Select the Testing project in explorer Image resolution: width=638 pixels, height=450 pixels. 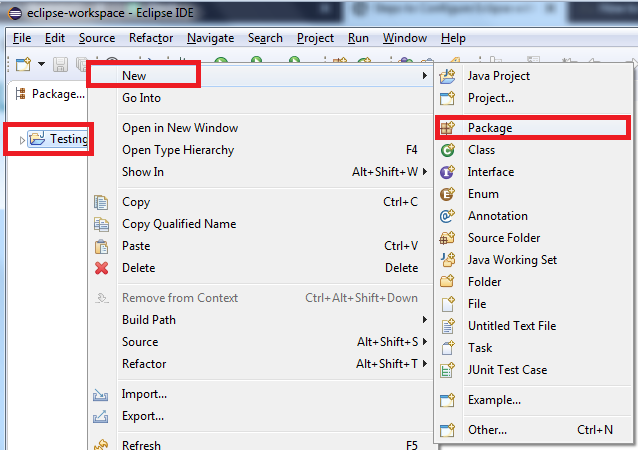[x=68, y=139]
